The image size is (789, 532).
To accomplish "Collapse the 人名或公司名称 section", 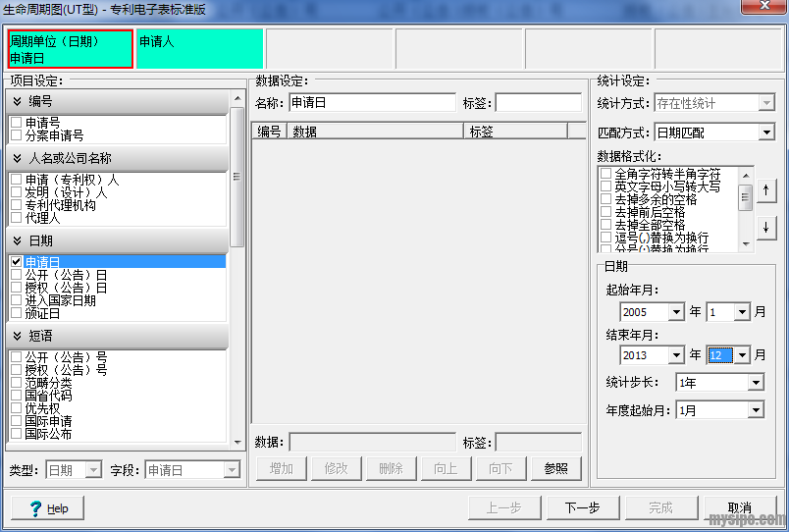I will [18, 158].
